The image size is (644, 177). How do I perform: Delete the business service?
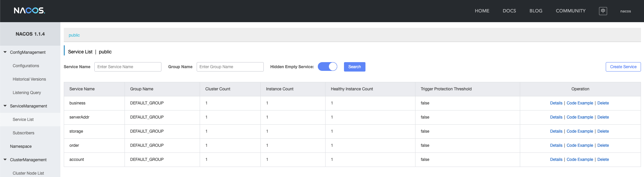(603, 103)
